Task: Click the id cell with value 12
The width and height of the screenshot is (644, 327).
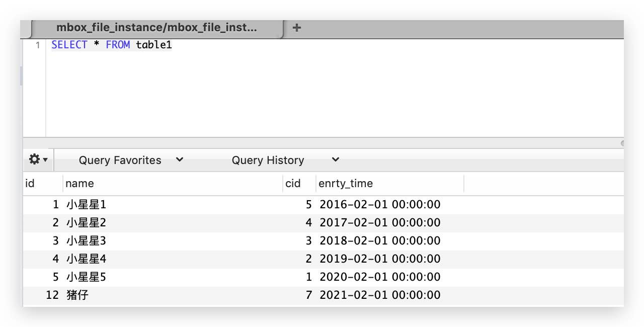Action: pos(52,295)
